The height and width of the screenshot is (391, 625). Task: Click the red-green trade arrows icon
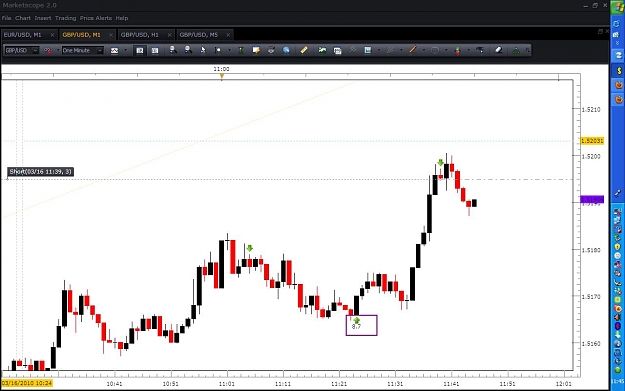click(458, 50)
